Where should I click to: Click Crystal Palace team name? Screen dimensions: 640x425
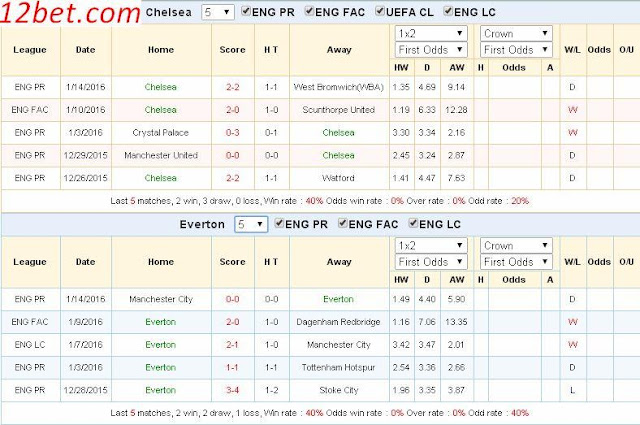[161, 133]
